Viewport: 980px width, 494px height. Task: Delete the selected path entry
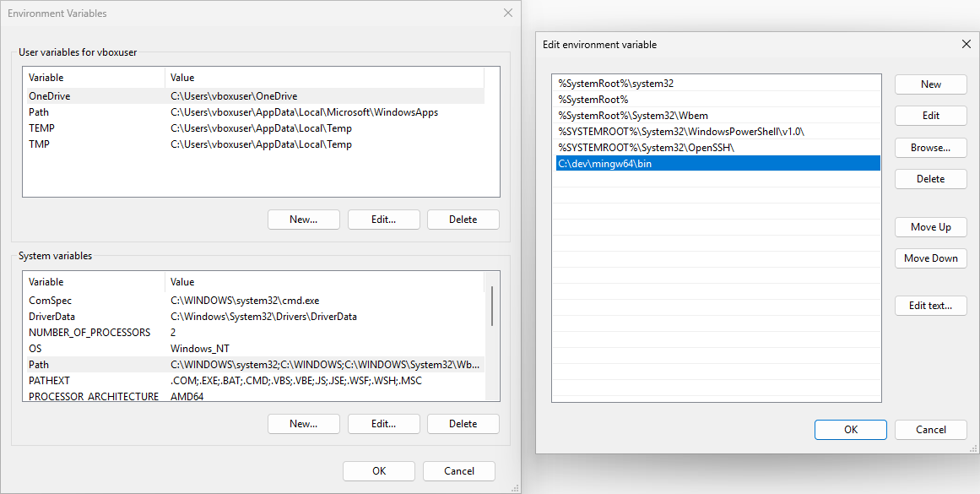(x=930, y=178)
